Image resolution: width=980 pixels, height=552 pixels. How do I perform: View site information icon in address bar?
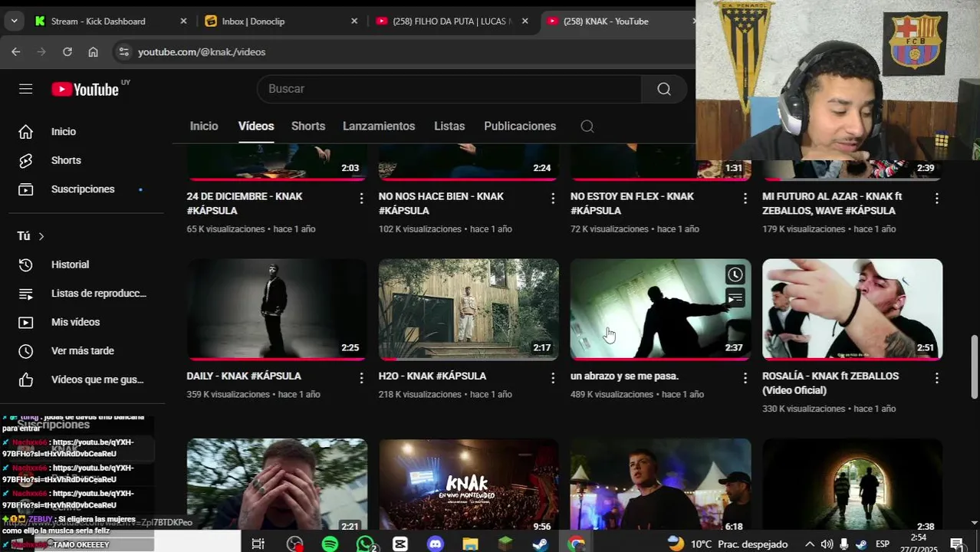123,51
